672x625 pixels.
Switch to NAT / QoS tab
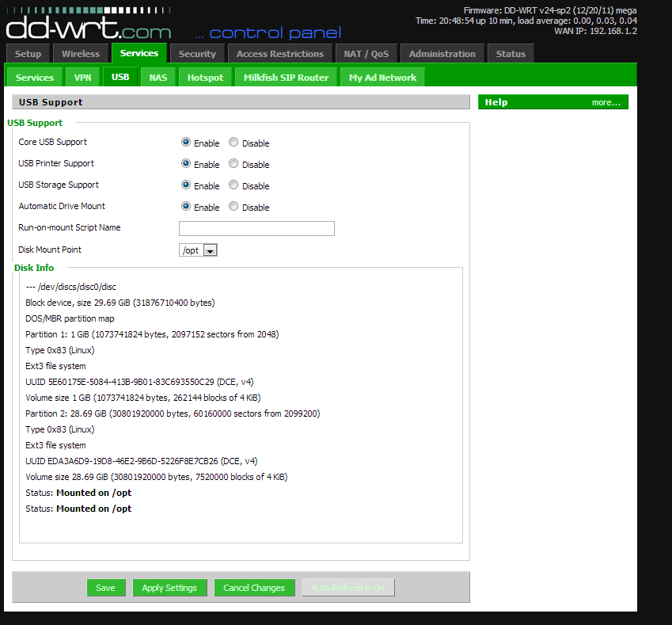pyautogui.click(x=366, y=54)
